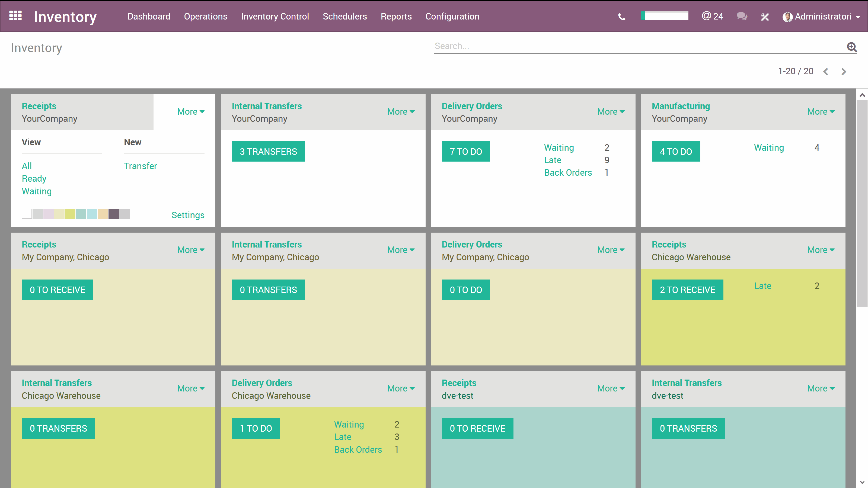
Task: Open More on Delivery Orders YourCompany card
Action: pos(611,111)
